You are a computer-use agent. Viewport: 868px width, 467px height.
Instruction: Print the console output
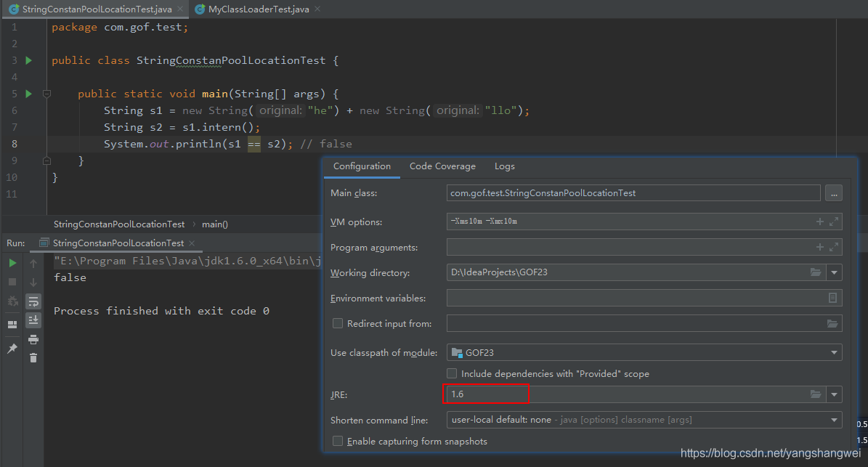[x=33, y=339]
